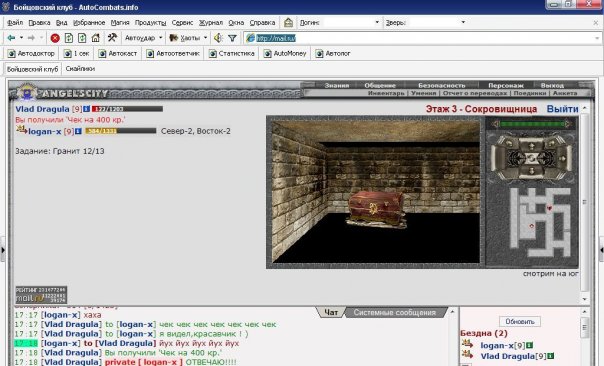
Task: Go back with the blue arrow
Action: 11,38
